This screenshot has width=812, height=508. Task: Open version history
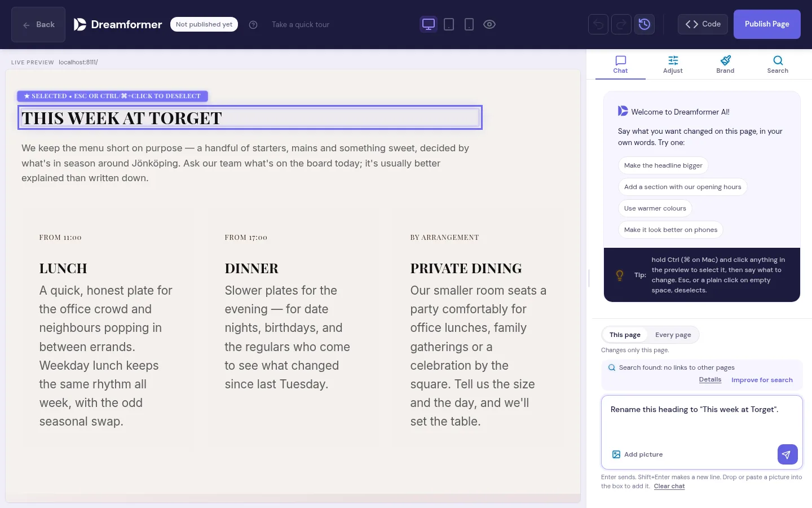pyautogui.click(x=645, y=24)
